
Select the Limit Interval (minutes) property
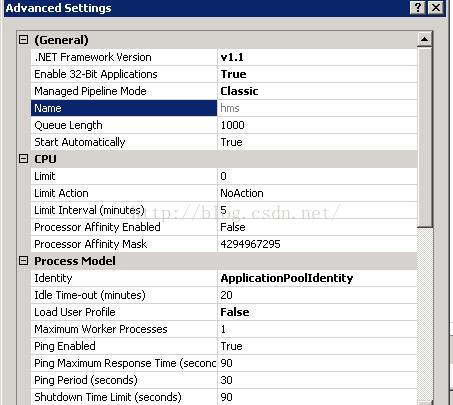pyautogui.click(x=124, y=210)
